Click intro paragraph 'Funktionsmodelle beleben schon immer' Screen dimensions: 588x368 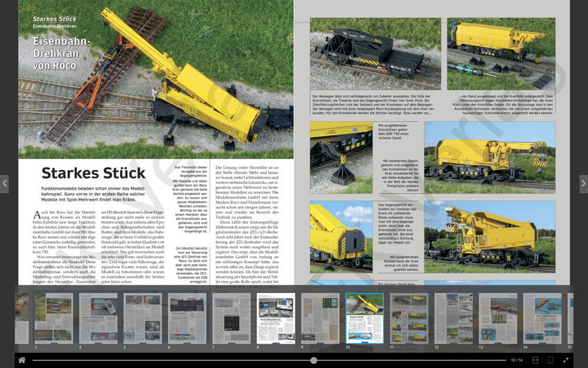(x=93, y=194)
